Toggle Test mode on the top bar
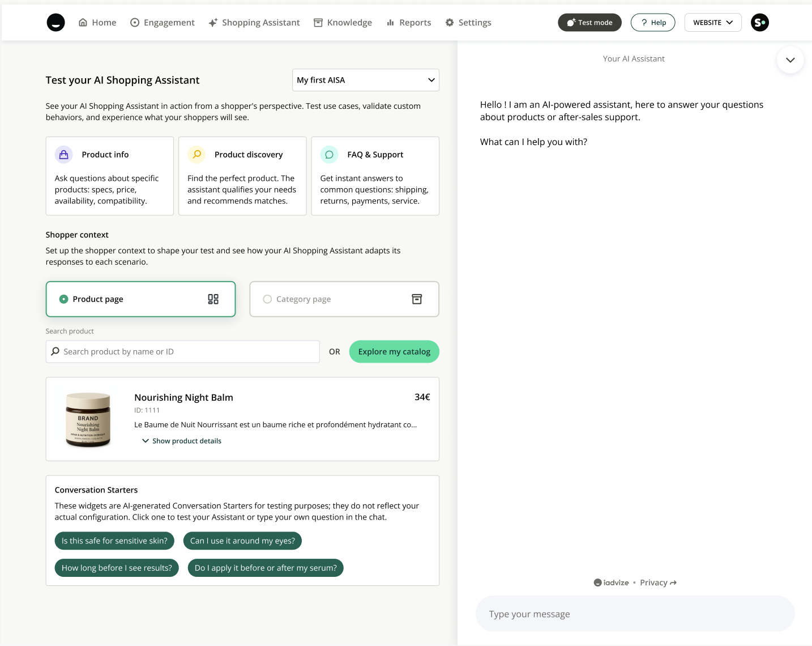This screenshot has width=812, height=646. [x=589, y=23]
